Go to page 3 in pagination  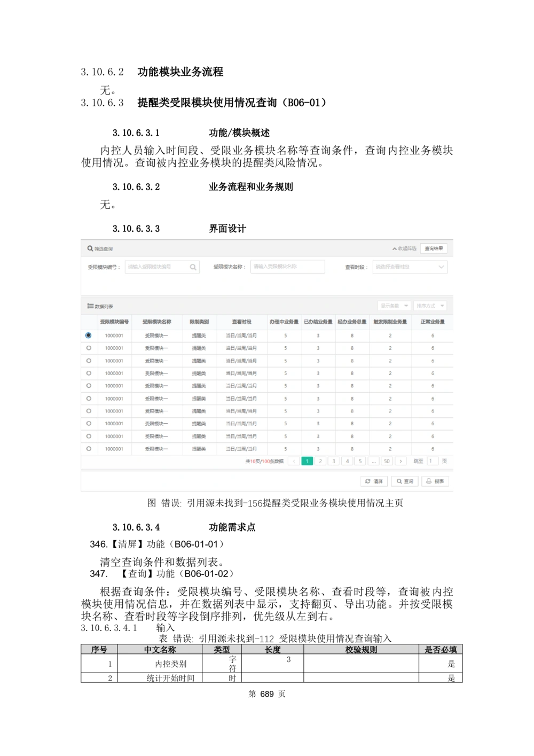[x=334, y=461]
